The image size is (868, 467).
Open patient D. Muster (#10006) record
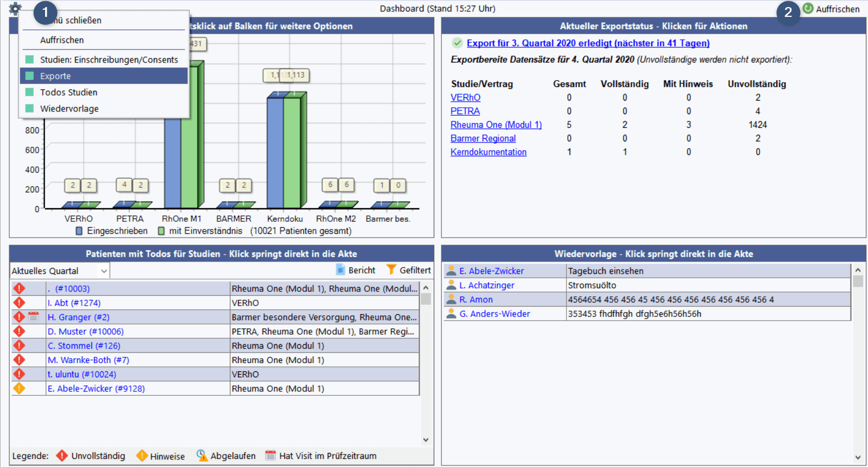(85, 331)
